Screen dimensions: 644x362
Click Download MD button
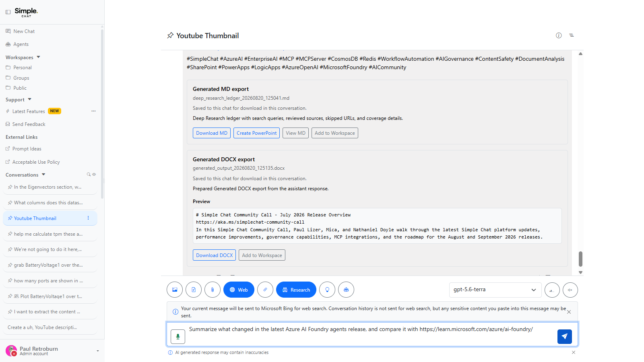tap(212, 133)
